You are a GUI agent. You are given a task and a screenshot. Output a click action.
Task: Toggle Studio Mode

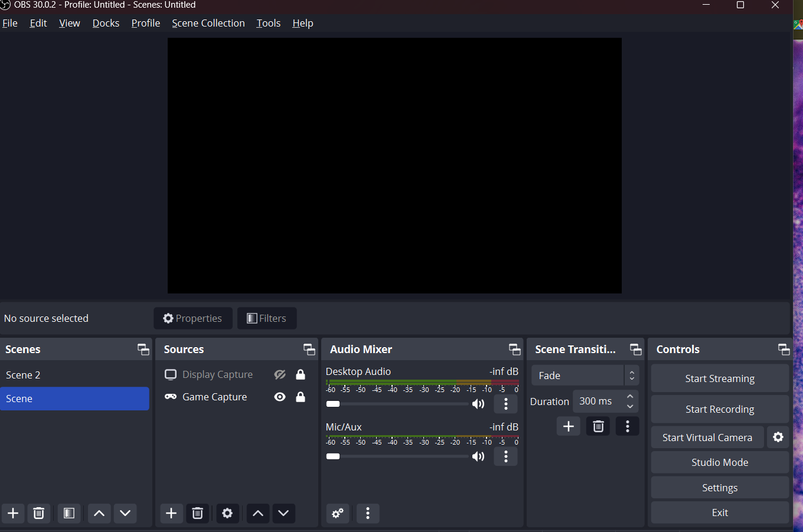720,462
